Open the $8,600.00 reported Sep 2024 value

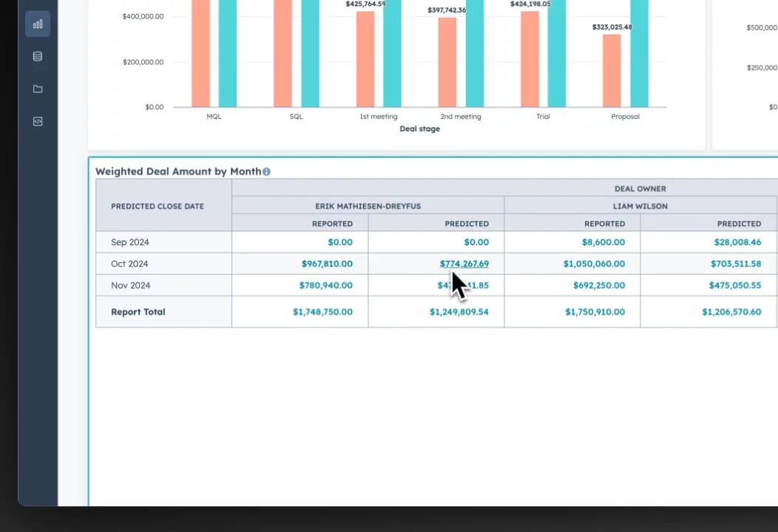[603, 242]
